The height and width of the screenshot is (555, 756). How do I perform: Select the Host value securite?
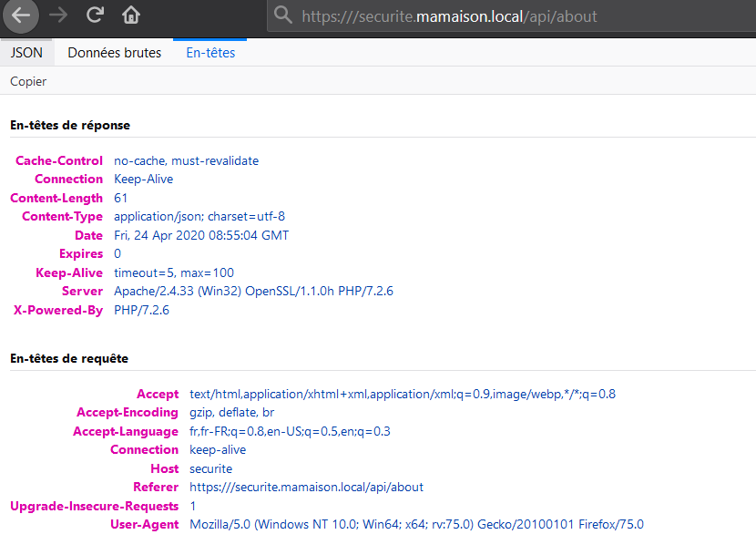point(210,468)
